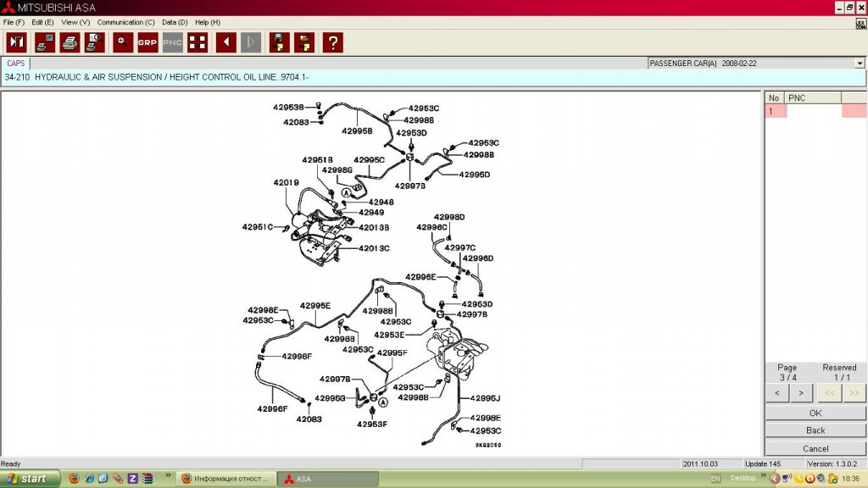Open help with the question mark icon

pos(332,42)
